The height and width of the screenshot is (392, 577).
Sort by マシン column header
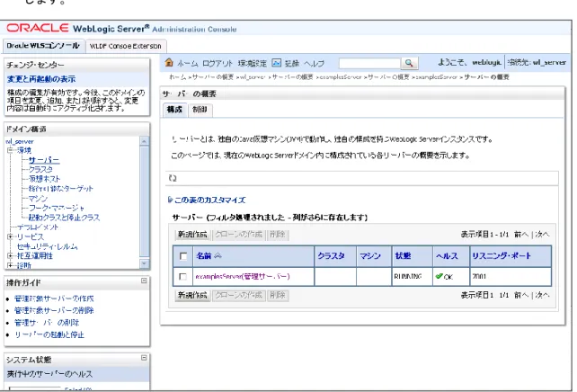(369, 256)
